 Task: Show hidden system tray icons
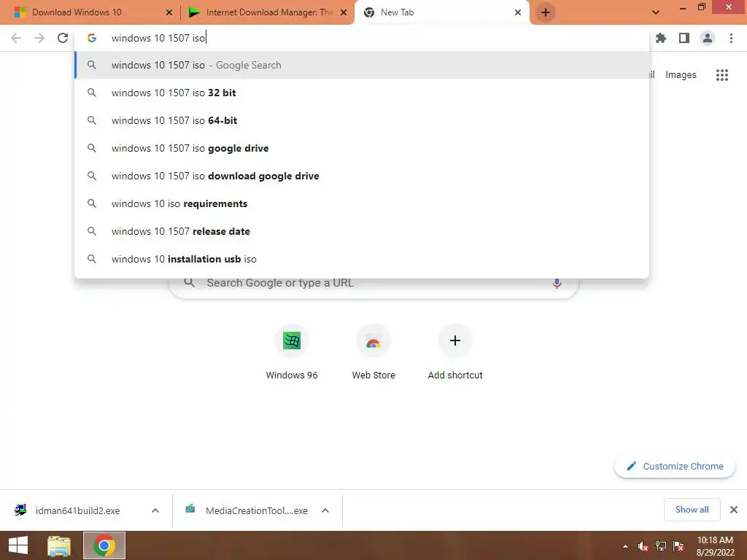tap(625, 546)
